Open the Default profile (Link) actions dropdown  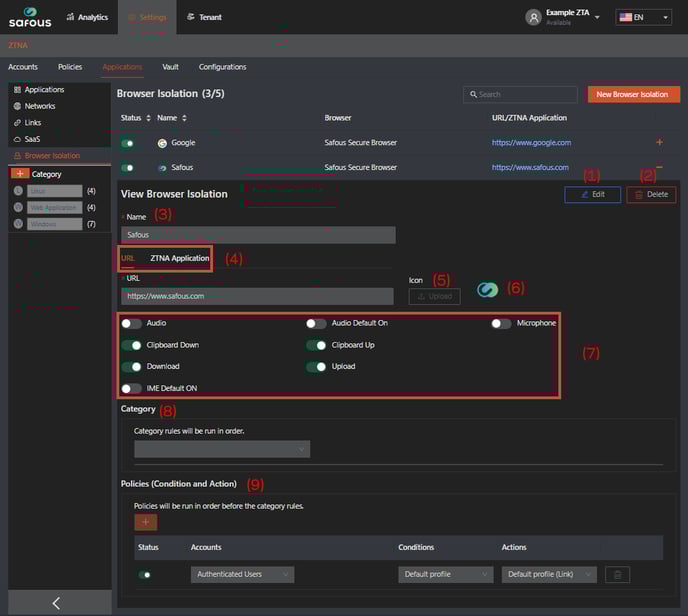549,574
